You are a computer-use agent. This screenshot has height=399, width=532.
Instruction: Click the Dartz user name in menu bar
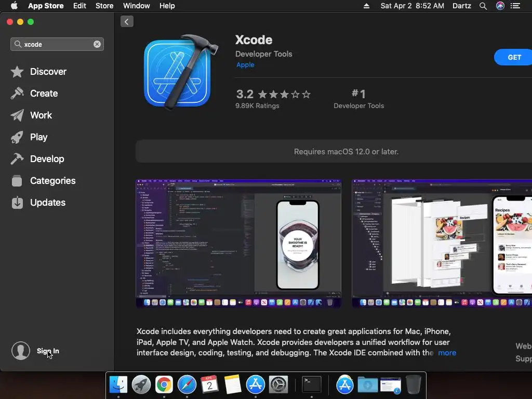pyautogui.click(x=462, y=6)
